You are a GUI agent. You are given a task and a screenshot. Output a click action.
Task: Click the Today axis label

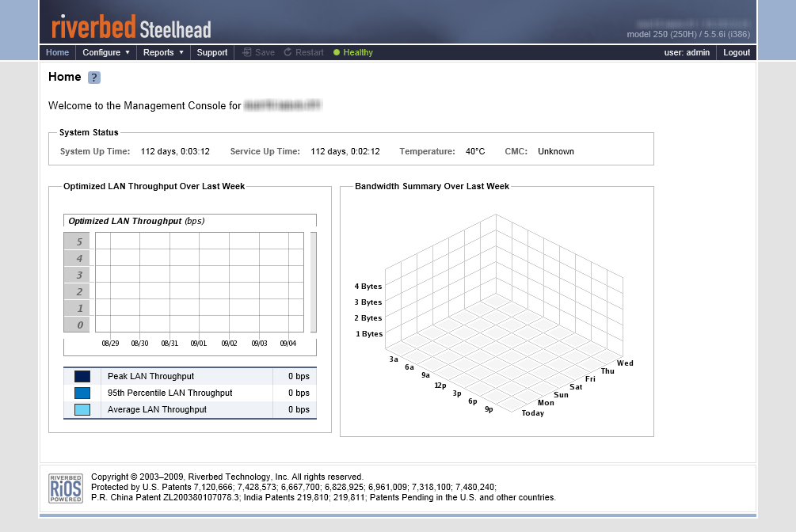[533, 413]
